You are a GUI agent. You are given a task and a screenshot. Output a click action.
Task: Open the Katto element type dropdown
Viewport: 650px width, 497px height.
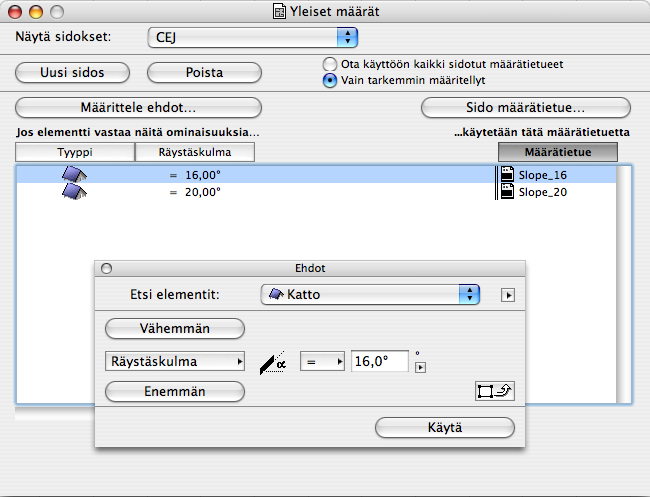pyautogui.click(x=371, y=295)
